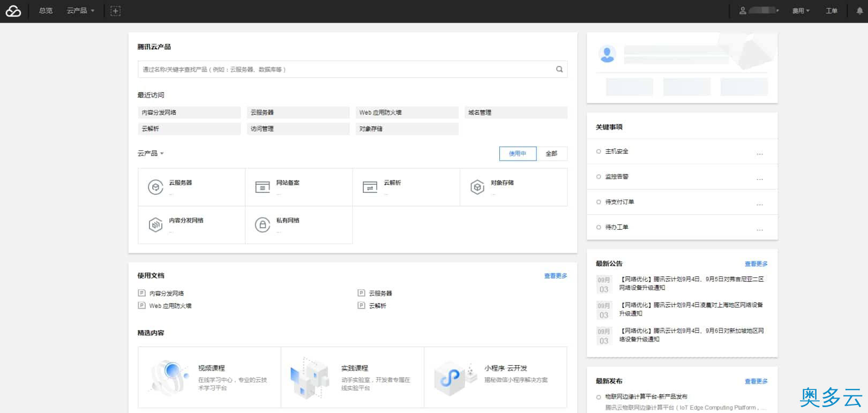Viewport: 868px width, 413px height.
Task: Open the 待办工单 key item
Action: point(617,227)
